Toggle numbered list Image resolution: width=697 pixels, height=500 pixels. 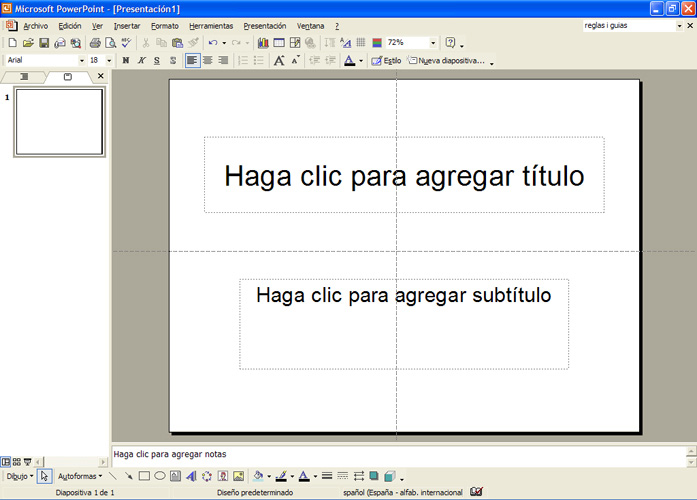pos(243,60)
